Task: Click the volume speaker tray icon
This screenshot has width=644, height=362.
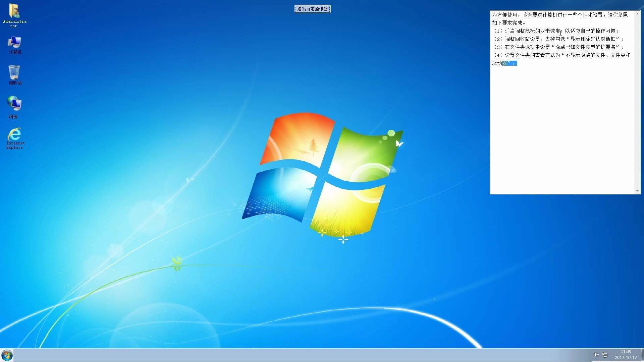Action: 596,355
